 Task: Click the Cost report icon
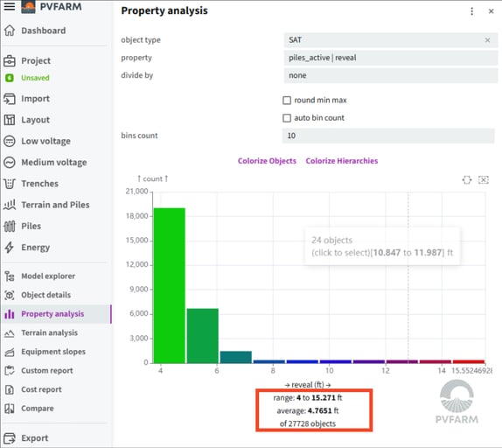point(10,389)
